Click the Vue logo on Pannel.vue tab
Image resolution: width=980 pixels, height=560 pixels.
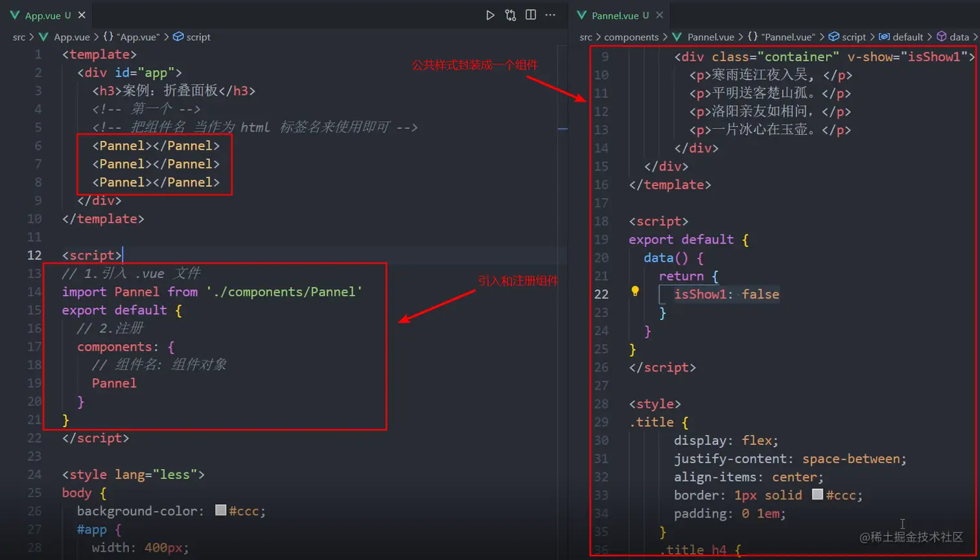tap(581, 15)
